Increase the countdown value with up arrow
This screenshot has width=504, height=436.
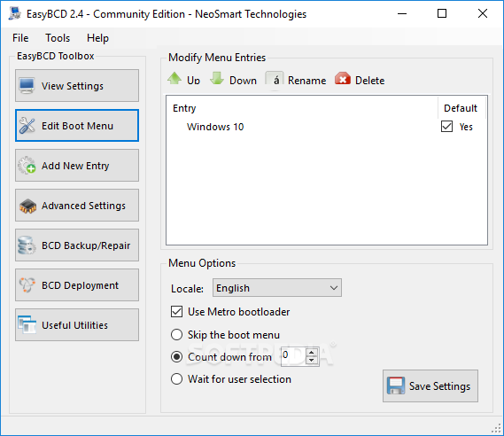[x=311, y=353]
